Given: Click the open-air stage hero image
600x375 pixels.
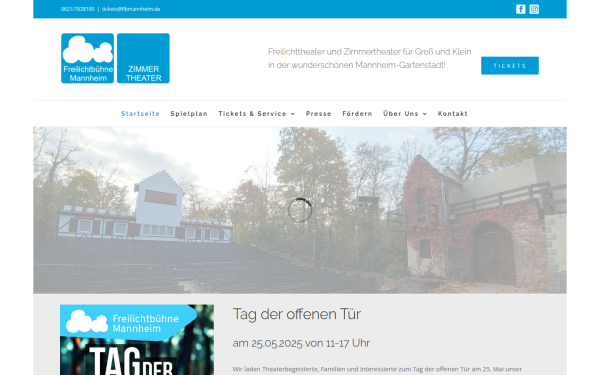Looking at the screenshot, I should pyautogui.click(x=300, y=210).
